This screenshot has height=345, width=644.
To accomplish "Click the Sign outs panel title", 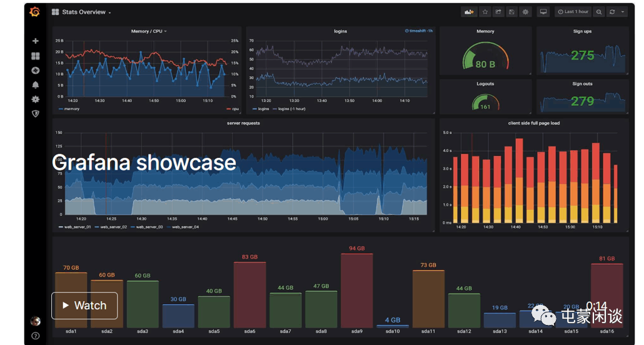I will 582,84.
